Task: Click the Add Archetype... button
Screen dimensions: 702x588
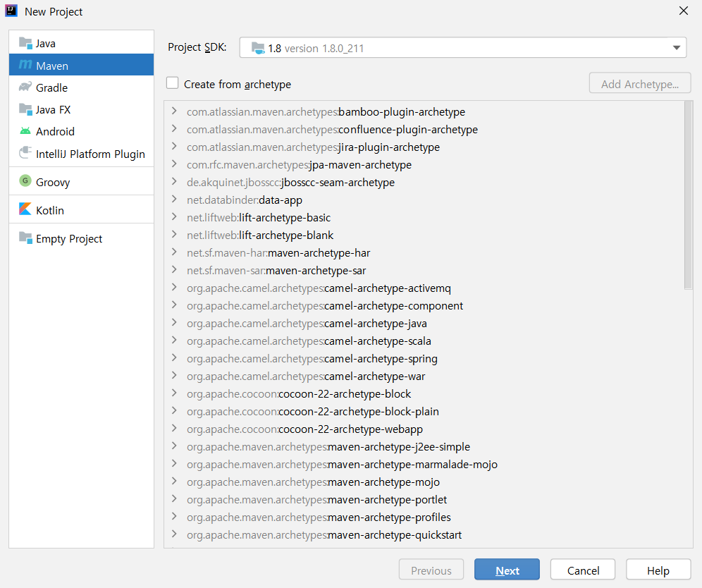Action: (640, 83)
